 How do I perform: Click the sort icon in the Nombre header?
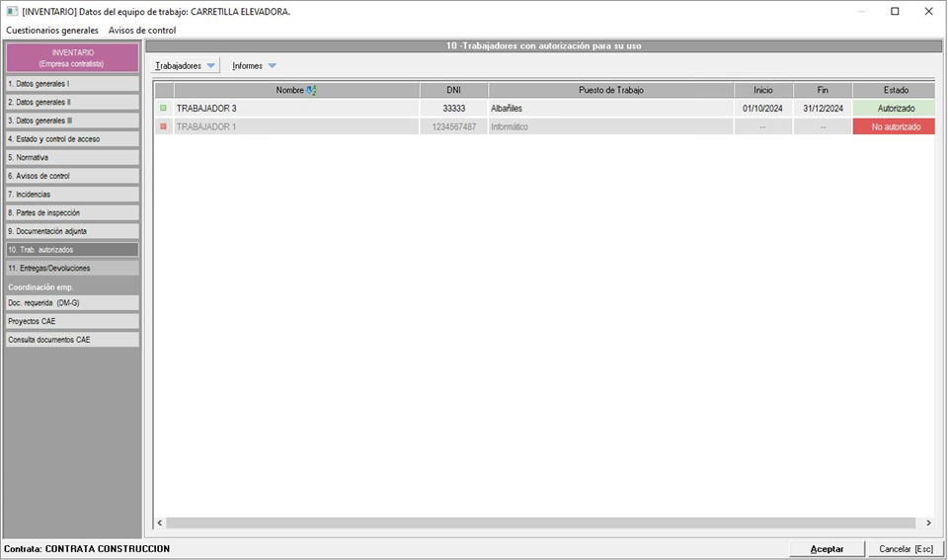[311, 90]
